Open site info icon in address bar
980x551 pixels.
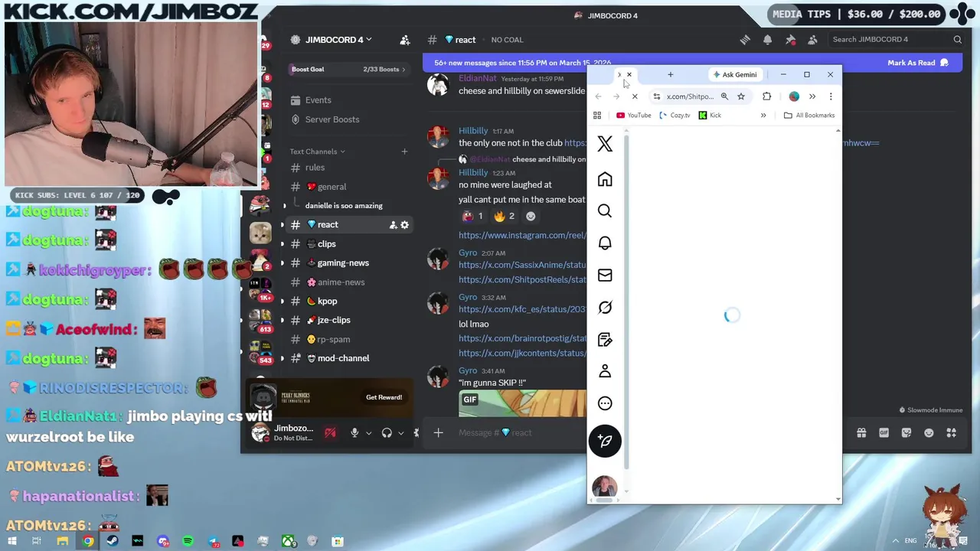tap(656, 96)
